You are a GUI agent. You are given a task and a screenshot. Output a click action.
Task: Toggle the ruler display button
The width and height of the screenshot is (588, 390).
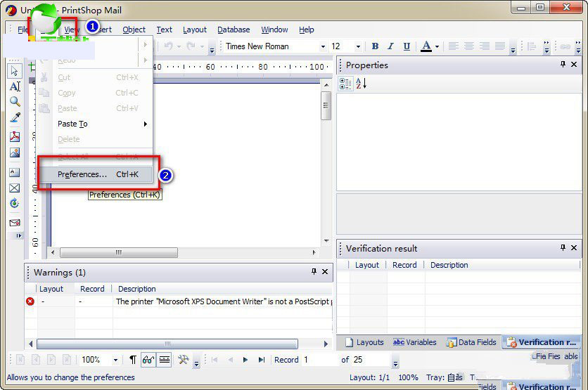click(x=165, y=360)
